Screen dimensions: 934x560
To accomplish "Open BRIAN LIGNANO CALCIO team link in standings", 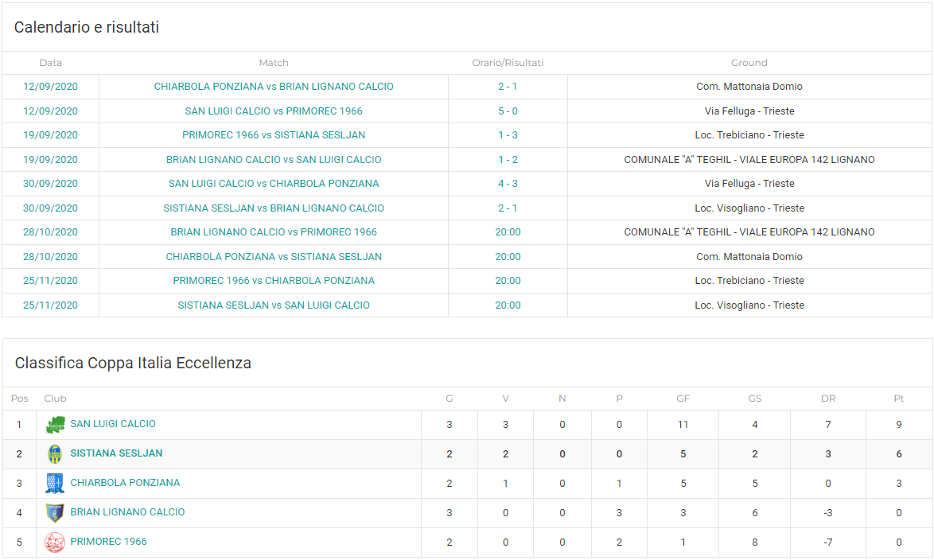I will (x=127, y=511).
